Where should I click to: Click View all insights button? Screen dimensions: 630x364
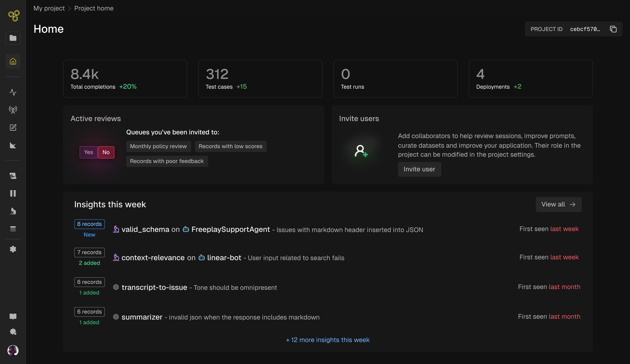tap(558, 204)
